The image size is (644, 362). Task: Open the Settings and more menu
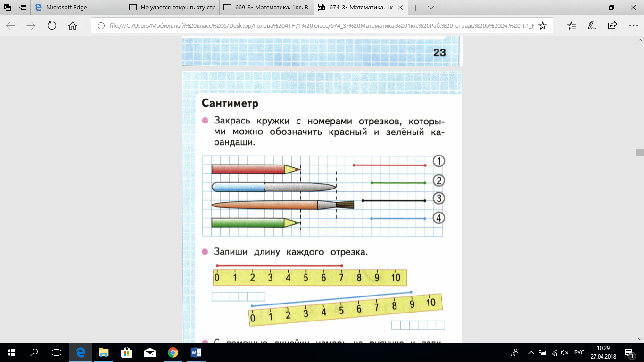[633, 26]
